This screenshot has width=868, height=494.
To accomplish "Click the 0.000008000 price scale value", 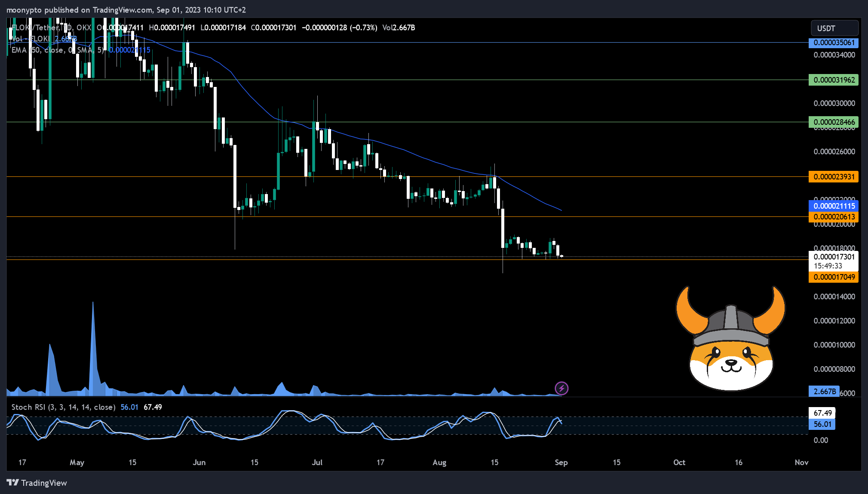I will pyautogui.click(x=834, y=369).
